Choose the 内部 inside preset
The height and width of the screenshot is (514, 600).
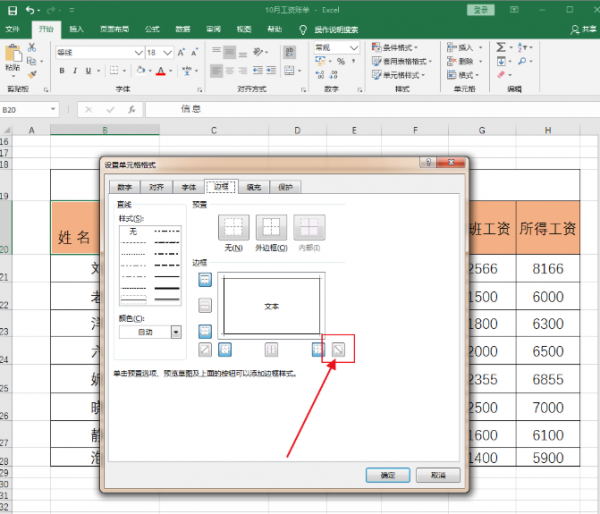click(x=309, y=227)
